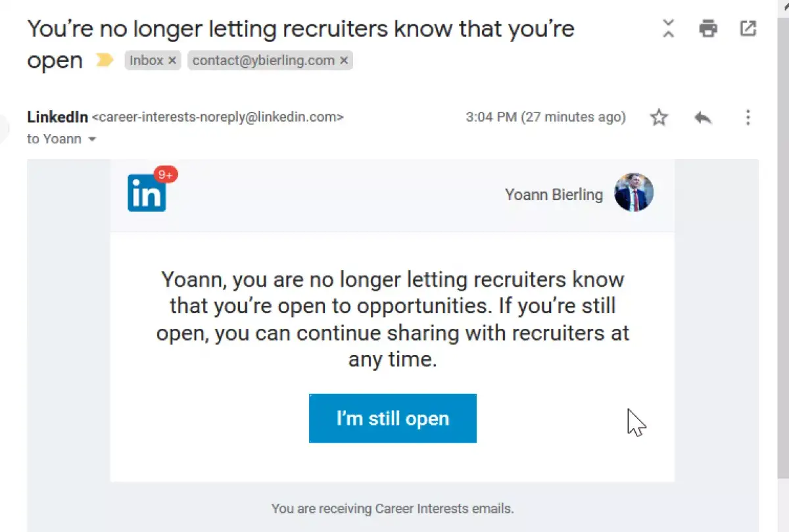Click the Inbox label tag

click(146, 60)
